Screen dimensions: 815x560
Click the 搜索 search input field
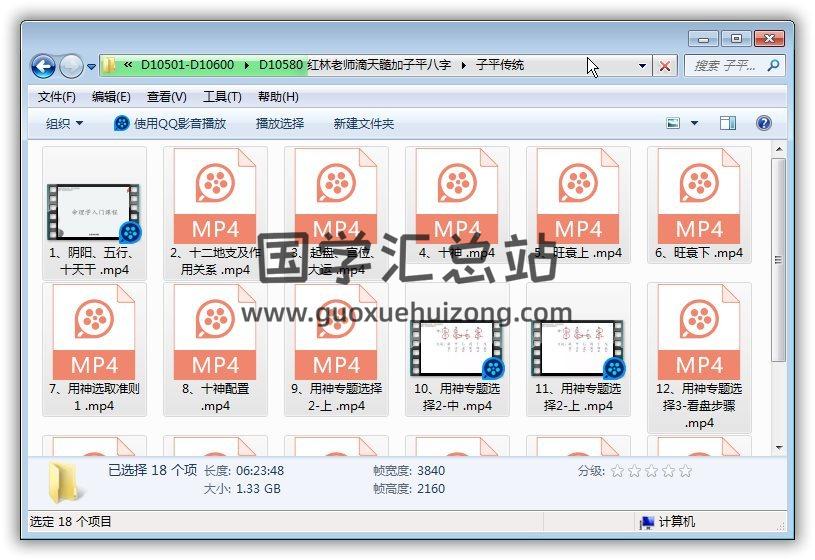[725, 66]
